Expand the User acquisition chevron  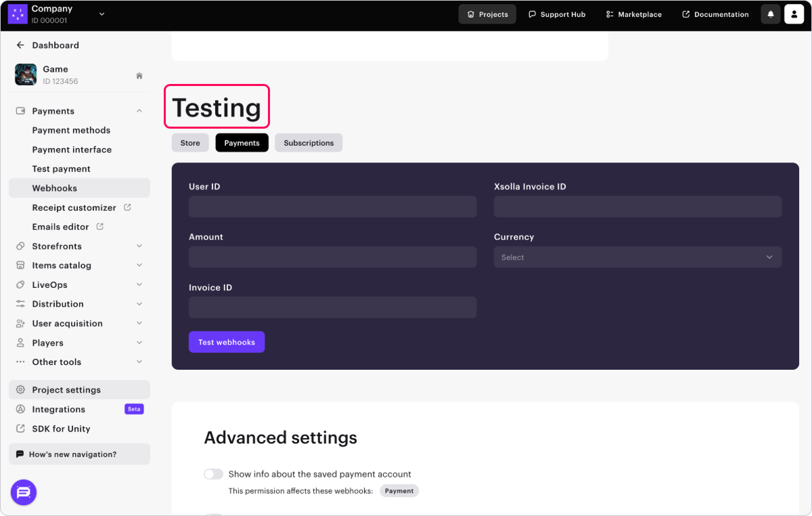(139, 324)
